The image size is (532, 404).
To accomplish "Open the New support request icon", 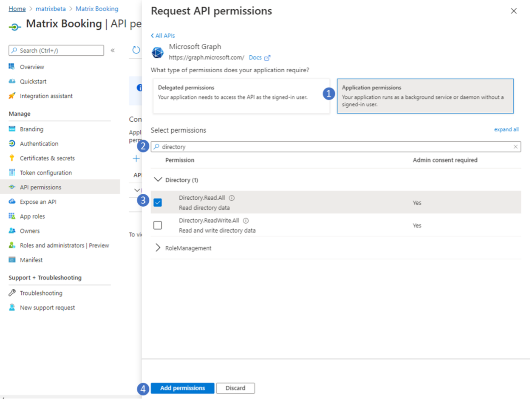I will coord(12,307).
